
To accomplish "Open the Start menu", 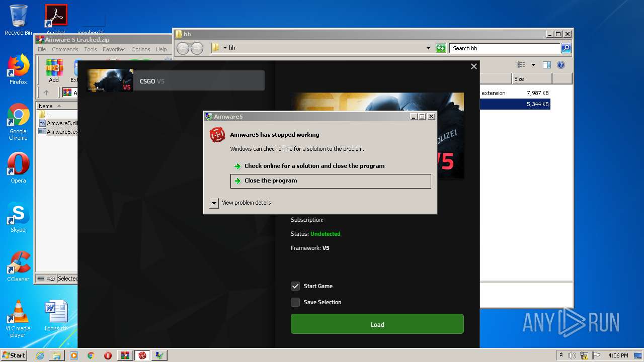I will 14,355.
